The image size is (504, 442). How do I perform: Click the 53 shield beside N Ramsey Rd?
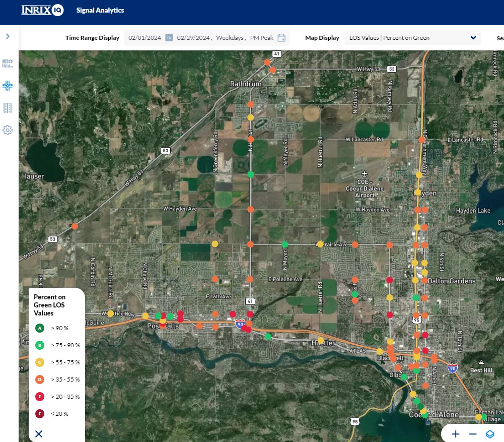(x=392, y=69)
